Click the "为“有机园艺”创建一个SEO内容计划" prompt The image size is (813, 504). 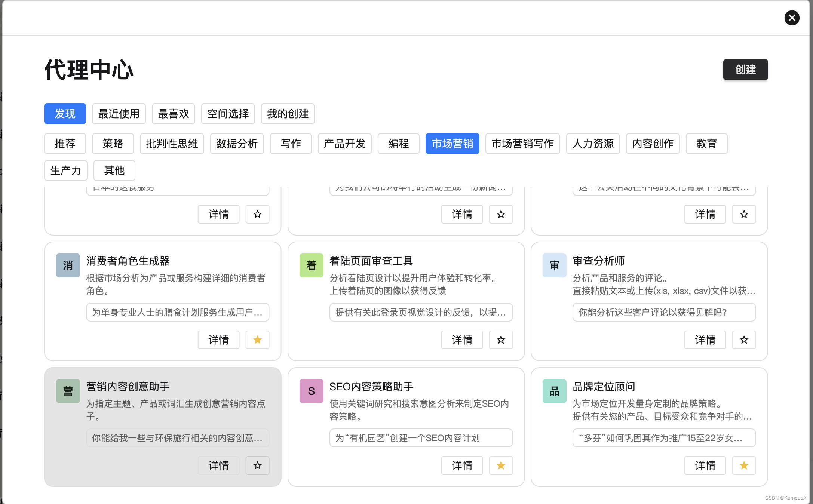point(421,438)
